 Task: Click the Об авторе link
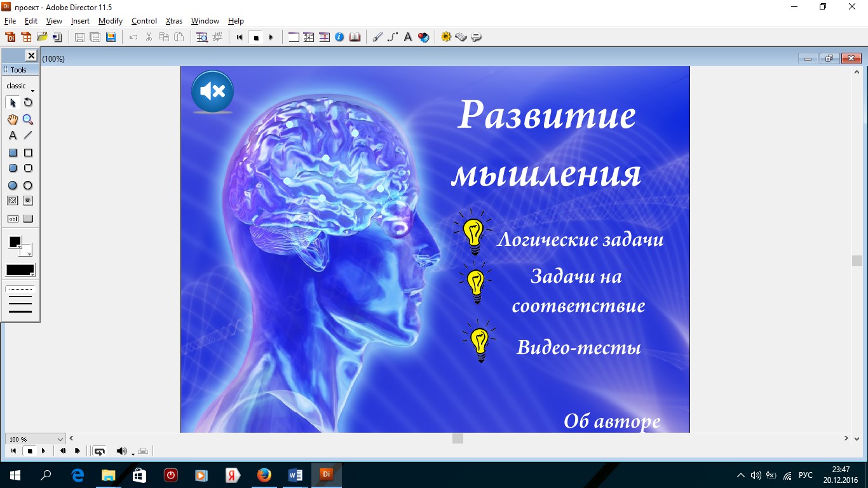[612, 421]
